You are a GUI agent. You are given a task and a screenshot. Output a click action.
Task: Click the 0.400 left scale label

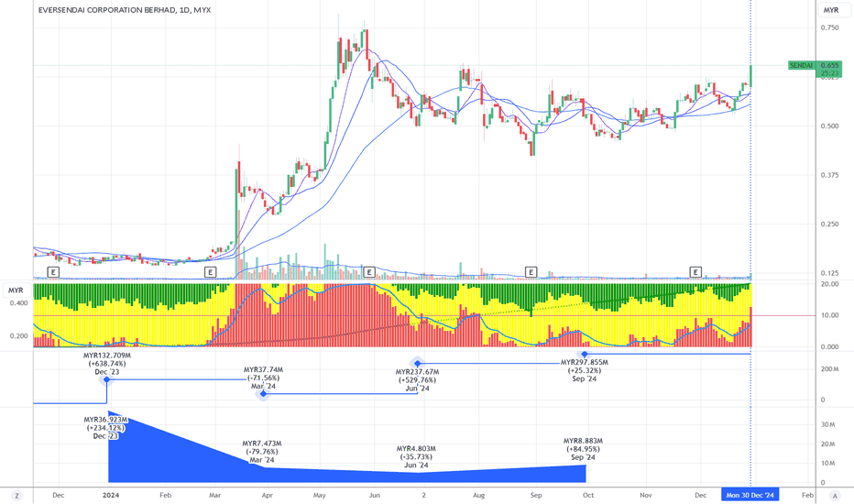click(x=18, y=303)
